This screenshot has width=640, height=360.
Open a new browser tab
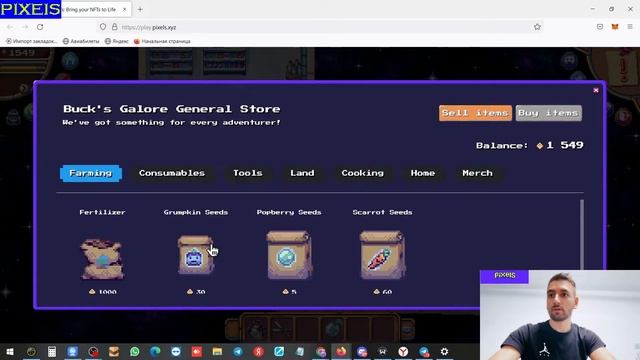[140, 9]
